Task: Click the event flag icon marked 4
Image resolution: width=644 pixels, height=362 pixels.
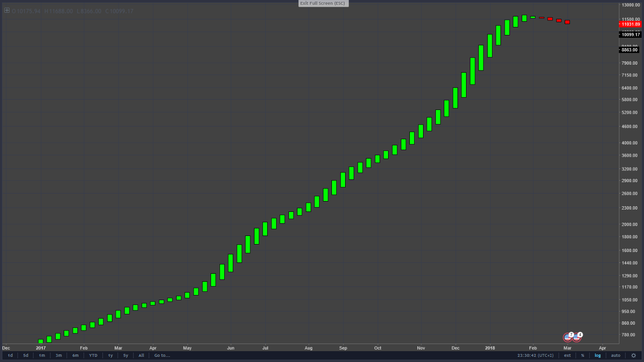Action: pos(576,337)
